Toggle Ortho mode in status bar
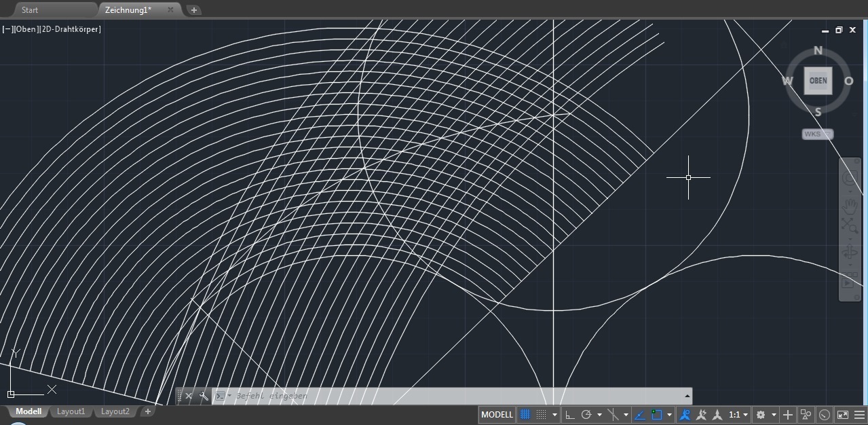The image size is (868, 425). coord(570,415)
